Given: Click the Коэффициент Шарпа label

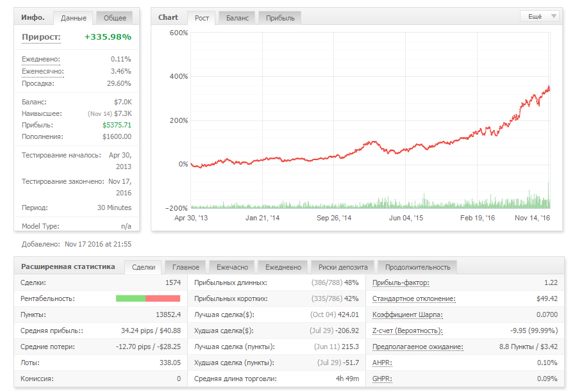Looking at the screenshot, I should coord(407,314).
